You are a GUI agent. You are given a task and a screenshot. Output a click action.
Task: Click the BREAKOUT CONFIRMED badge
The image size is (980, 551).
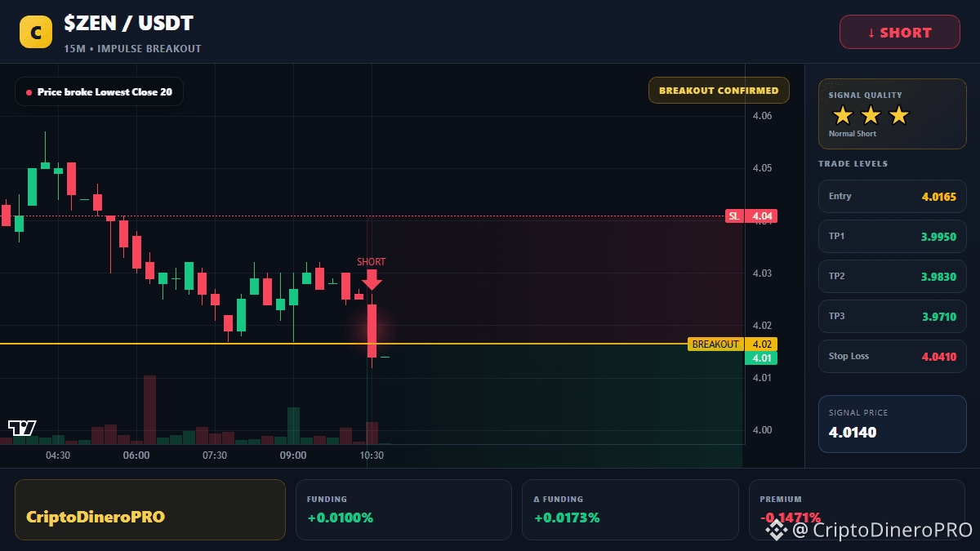click(x=719, y=91)
